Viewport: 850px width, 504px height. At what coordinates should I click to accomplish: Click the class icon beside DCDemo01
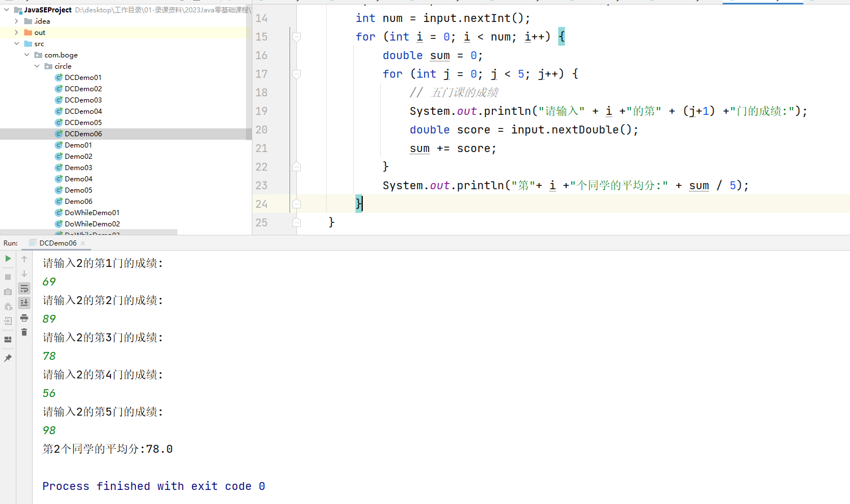59,77
